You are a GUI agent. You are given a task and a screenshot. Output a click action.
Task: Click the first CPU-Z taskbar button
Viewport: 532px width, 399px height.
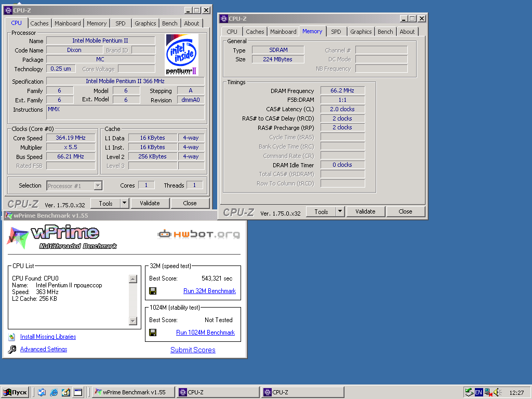pos(219,392)
